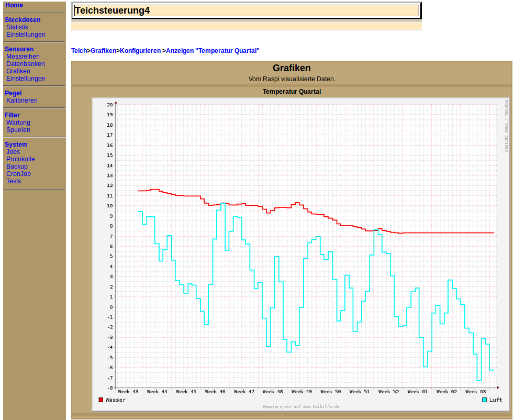Viewport: 514px width, 420px height.
Task: Go to Datenbanken page
Action: coord(25,64)
